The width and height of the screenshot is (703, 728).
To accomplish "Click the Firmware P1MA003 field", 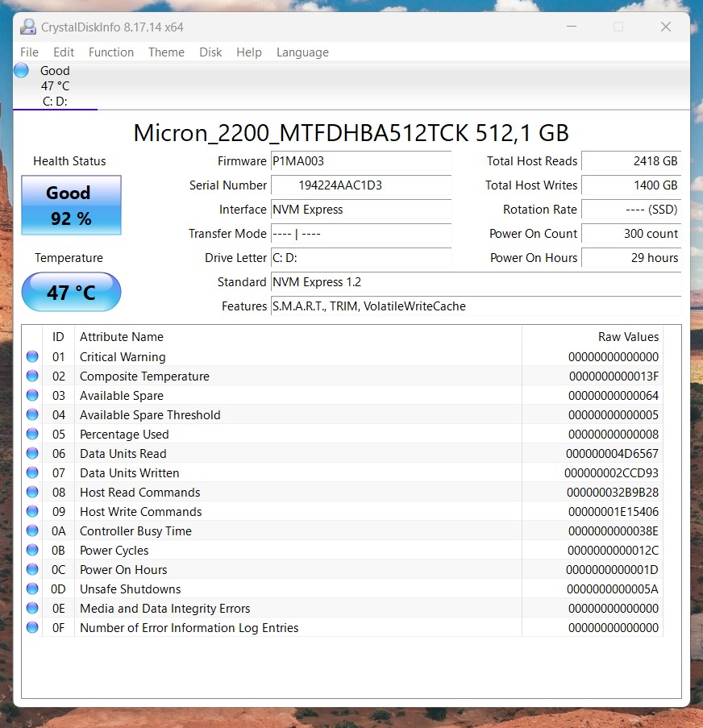I will click(360, 161).
